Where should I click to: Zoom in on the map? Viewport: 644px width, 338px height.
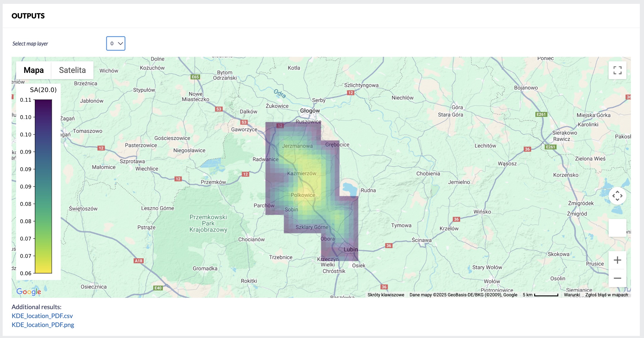pos(617,260)
